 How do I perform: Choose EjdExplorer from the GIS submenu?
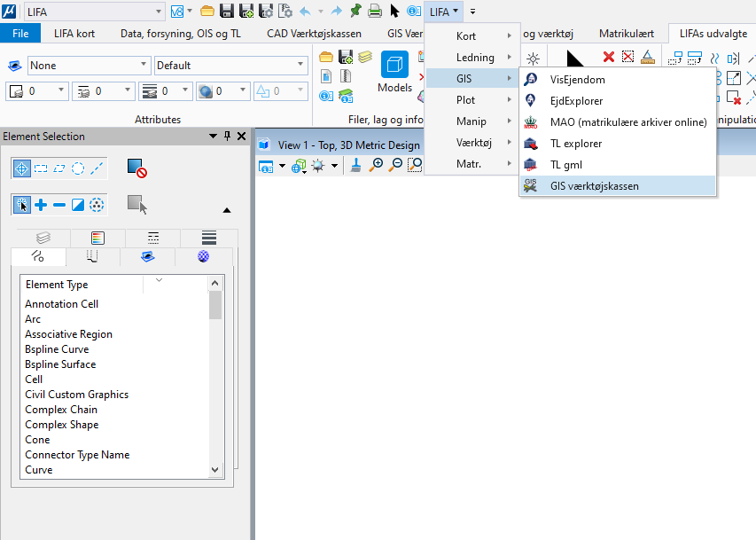click(x=576, y=101)
